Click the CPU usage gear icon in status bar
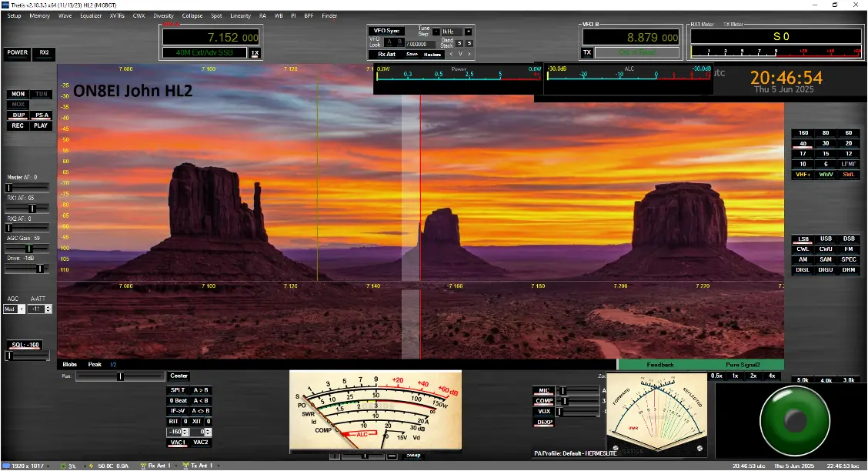The image size is (868, 471). pos(62,466)
